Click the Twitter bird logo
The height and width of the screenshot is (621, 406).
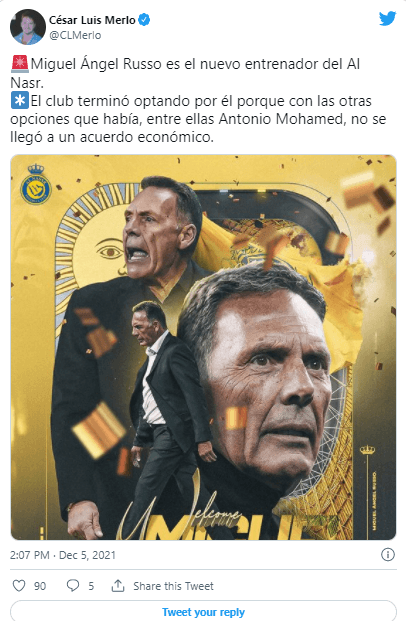click(x=387, y=19)
